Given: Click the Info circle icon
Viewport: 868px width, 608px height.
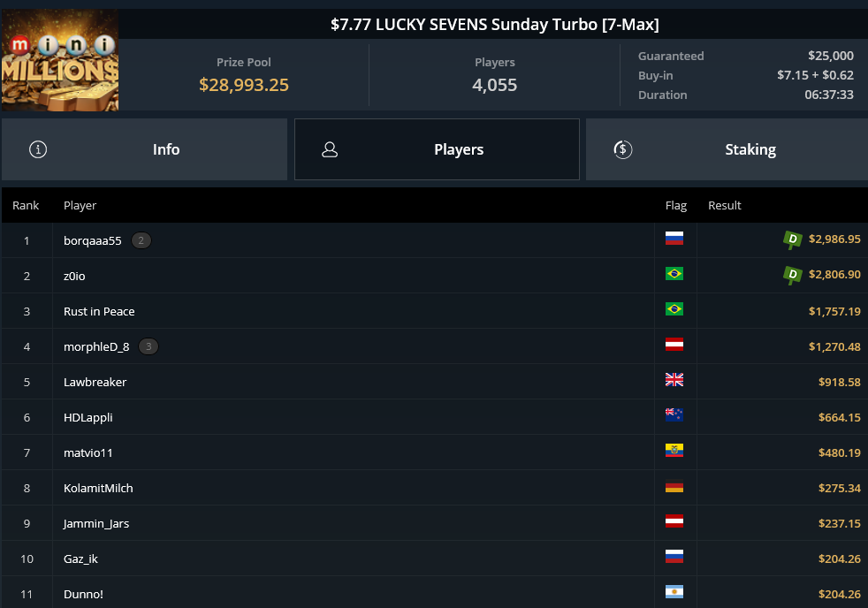Looking at the screenshot, I should [38, 149].
